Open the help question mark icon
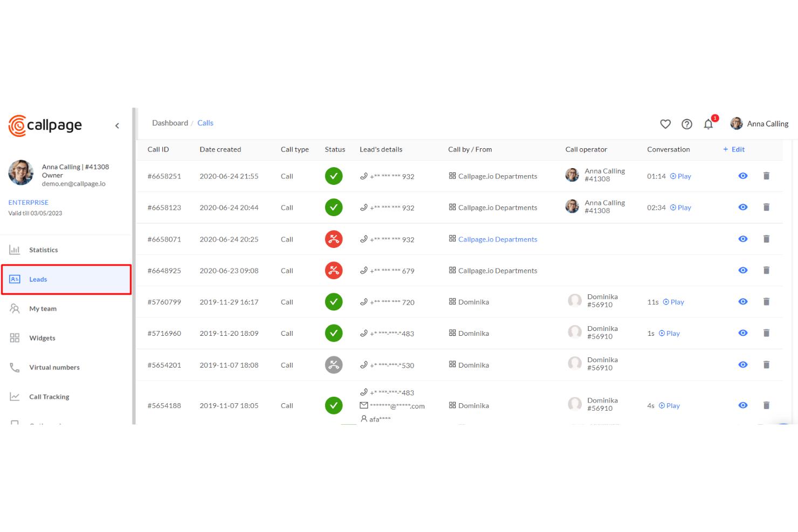 (x=687, y=124)
